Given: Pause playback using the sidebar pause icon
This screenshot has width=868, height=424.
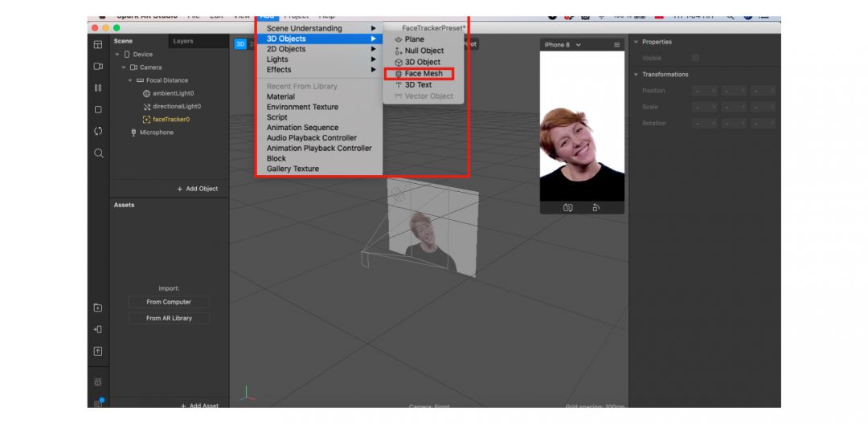Looking at the screenshot, I should tap(98, 88).
